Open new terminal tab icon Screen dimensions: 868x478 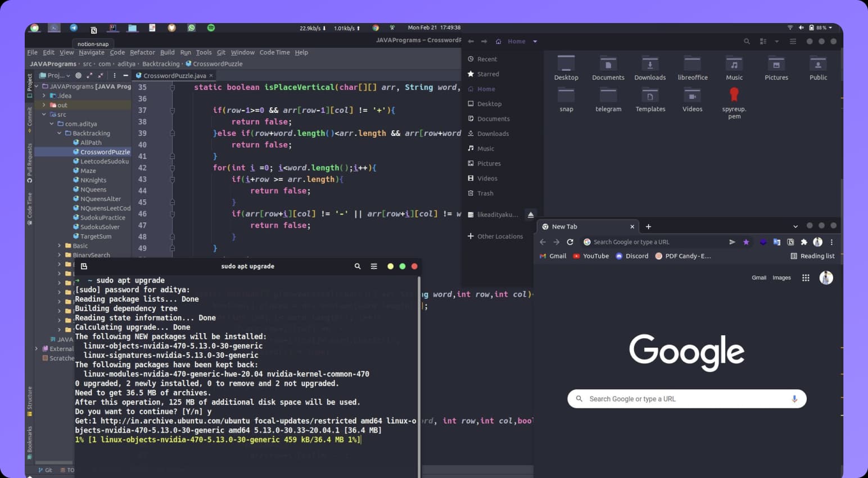[x=84, y=266]
